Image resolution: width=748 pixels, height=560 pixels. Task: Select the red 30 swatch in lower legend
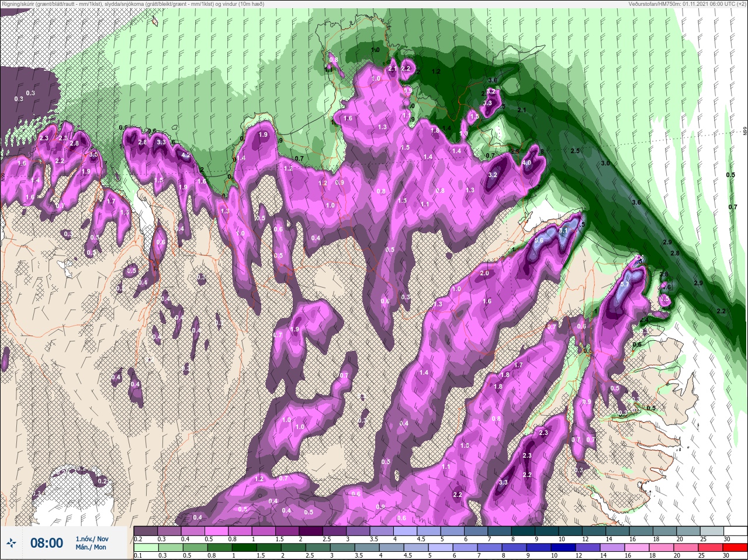pyautogui.click(x=735, y=548)
